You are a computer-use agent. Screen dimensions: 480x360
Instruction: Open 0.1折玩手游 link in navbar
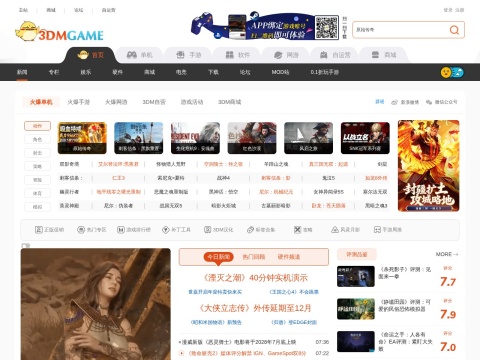[x=325, y=72]
